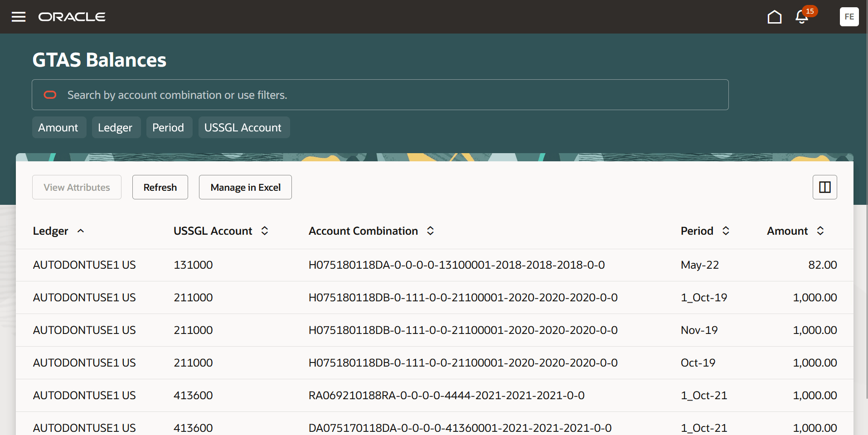Image resolution: width=868 pixels, height=435 pixels.
Task: Click the Refresh button
Action: [160, 187]
